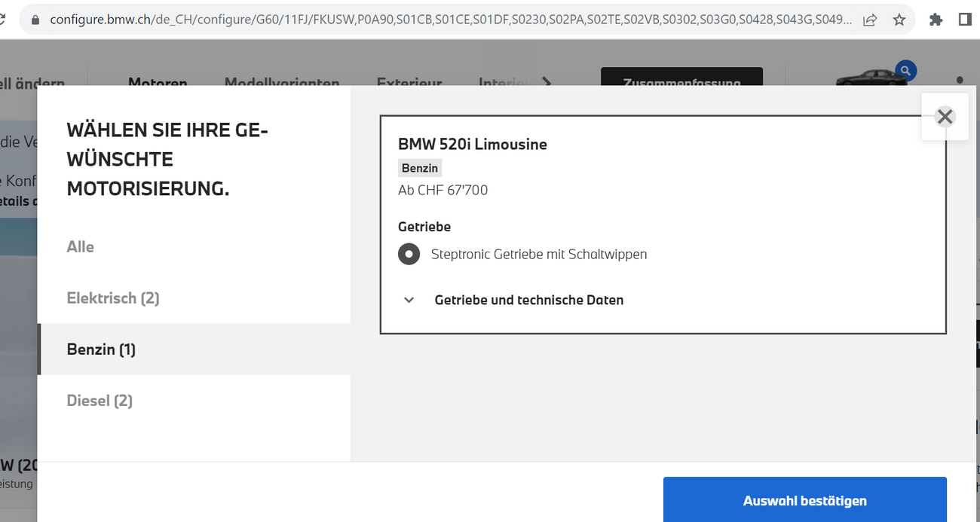980x522 pixels.
Task: Close the Motorisierung dialog with X
Action: click(945, 117)
